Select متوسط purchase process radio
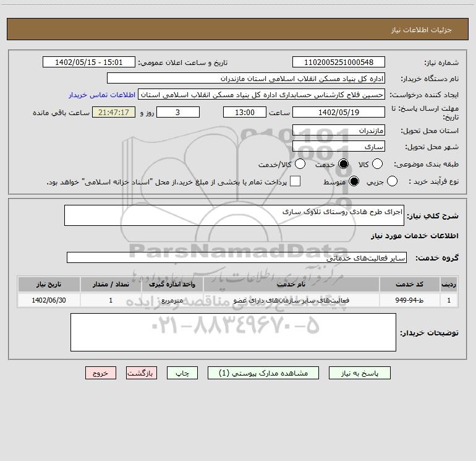476x461 pixels. (x=354, y=181)
